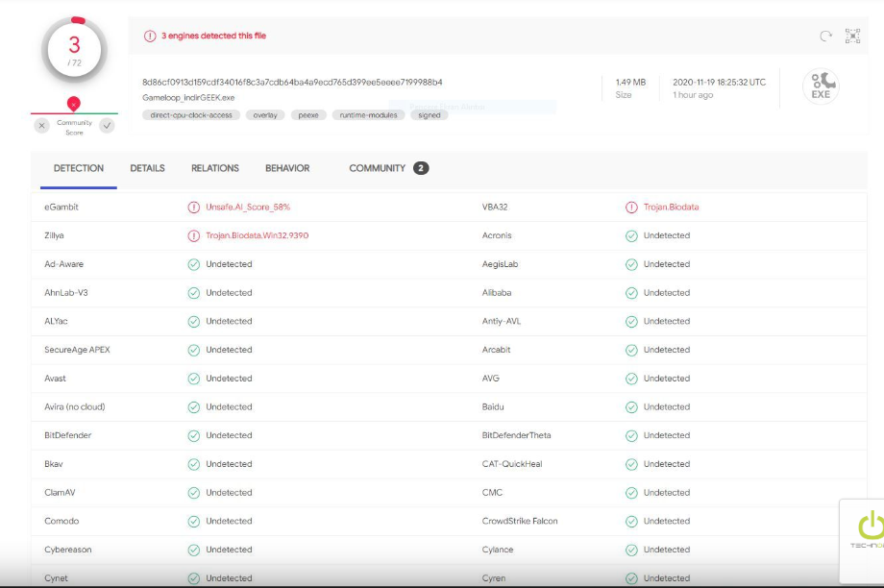Vote down with community score X button
This screenshot has width=884, height=588.
point(41,126)
